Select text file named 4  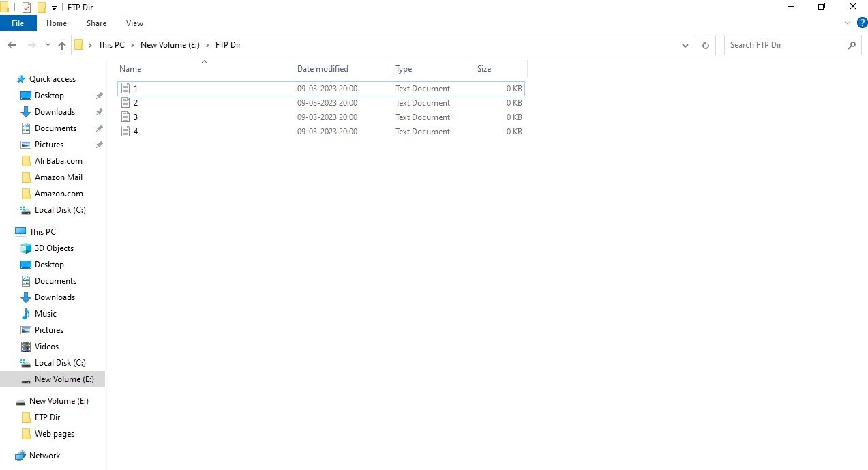point(320,132)
